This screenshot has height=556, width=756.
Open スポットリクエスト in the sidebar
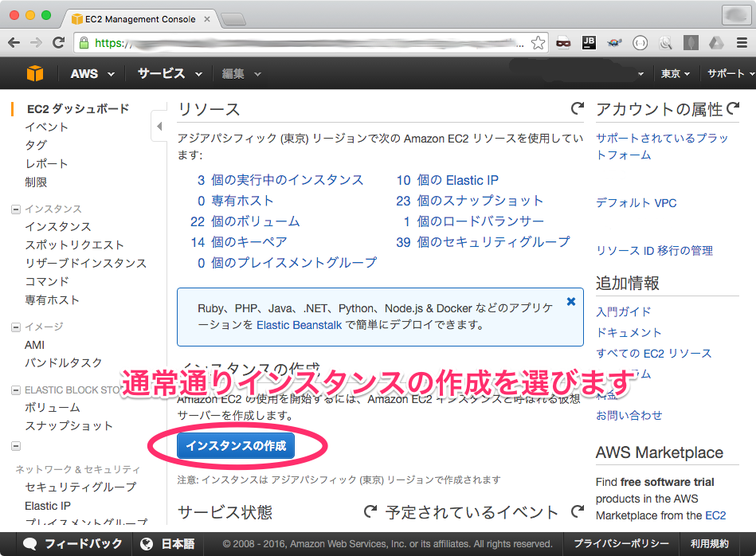74,245
